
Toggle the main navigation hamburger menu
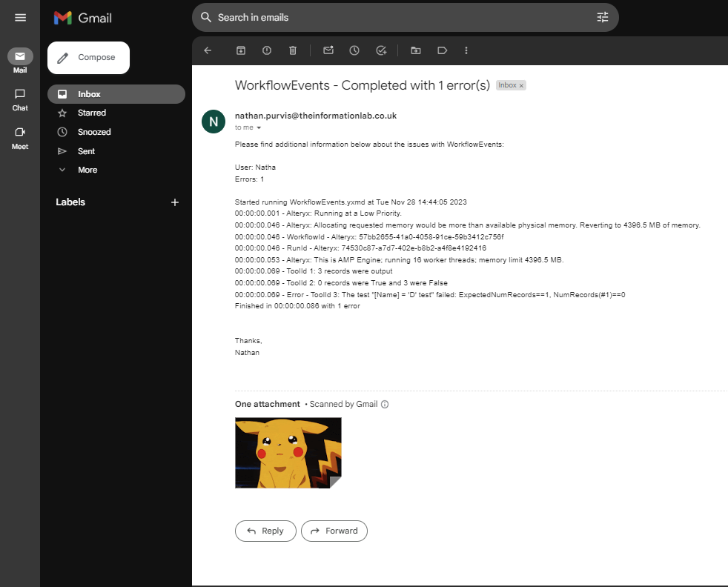pyautogui.click(x=20, y=19)
